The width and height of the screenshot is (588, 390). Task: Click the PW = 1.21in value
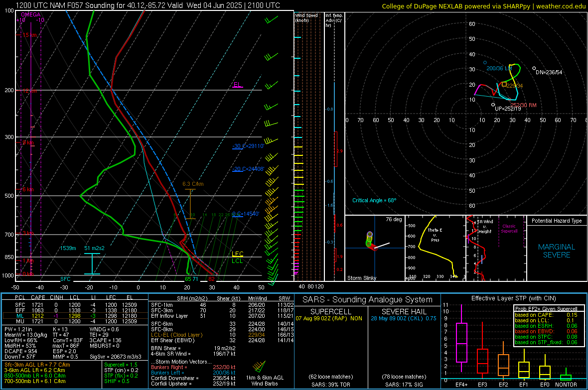[x=18, y=329]
